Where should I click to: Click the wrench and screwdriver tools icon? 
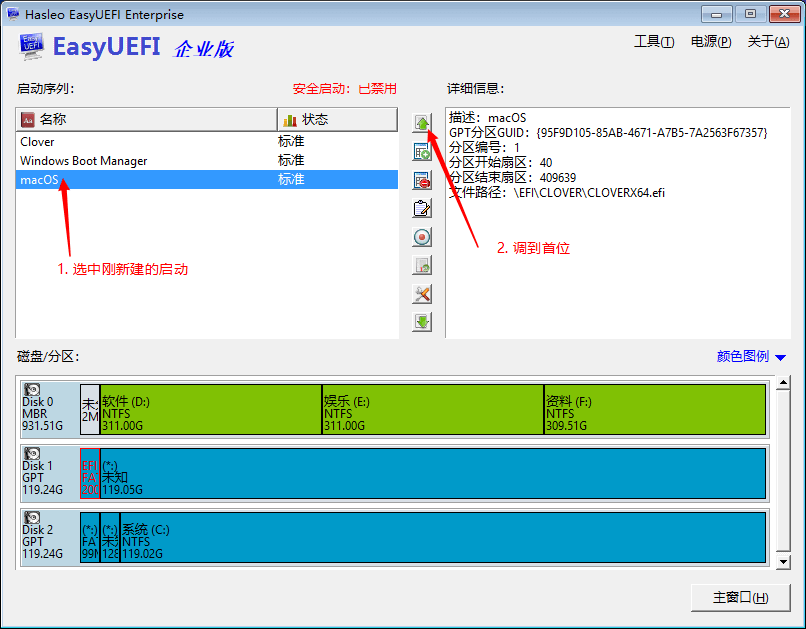[422, 294]
